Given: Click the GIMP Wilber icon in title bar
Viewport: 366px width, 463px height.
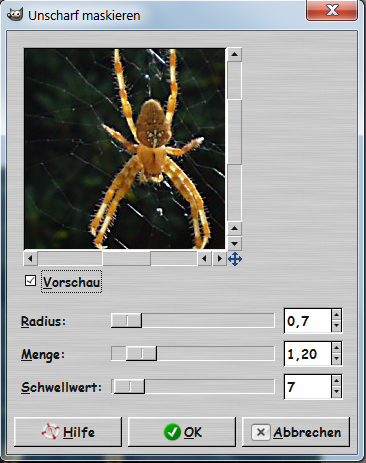Looking at the screenshot, I should [x=15, y=15].
